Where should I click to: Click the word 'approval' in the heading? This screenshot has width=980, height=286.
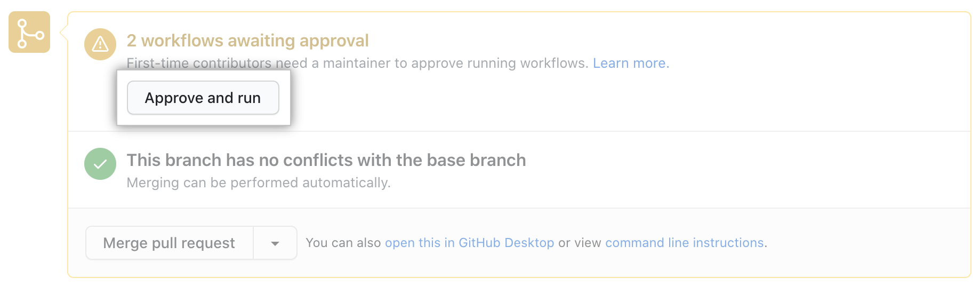pyautogui.click(x=334, y=41)
